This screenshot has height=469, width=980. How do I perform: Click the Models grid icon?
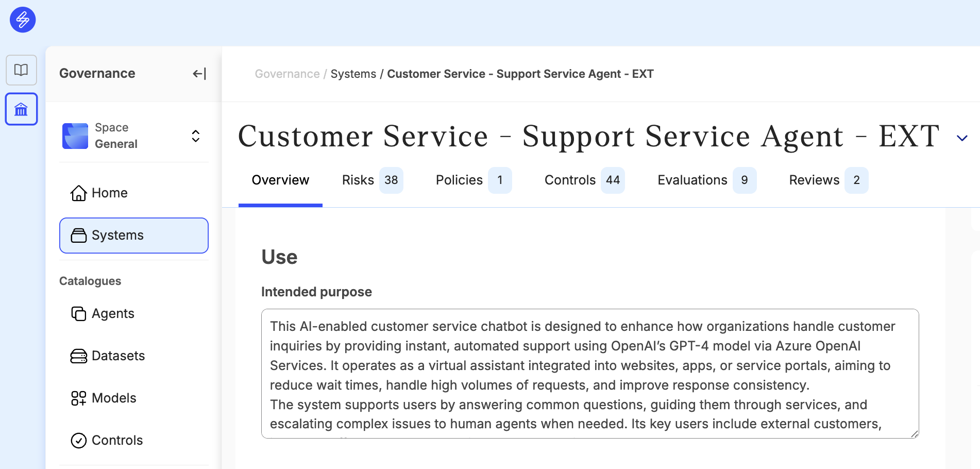(78, 398)
